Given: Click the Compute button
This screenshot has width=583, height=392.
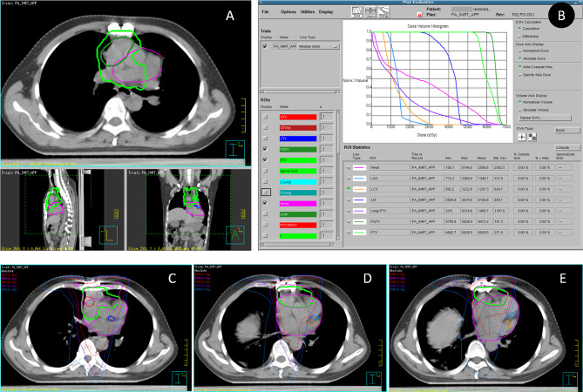Looking at the screenshot, I should point(567,147).
